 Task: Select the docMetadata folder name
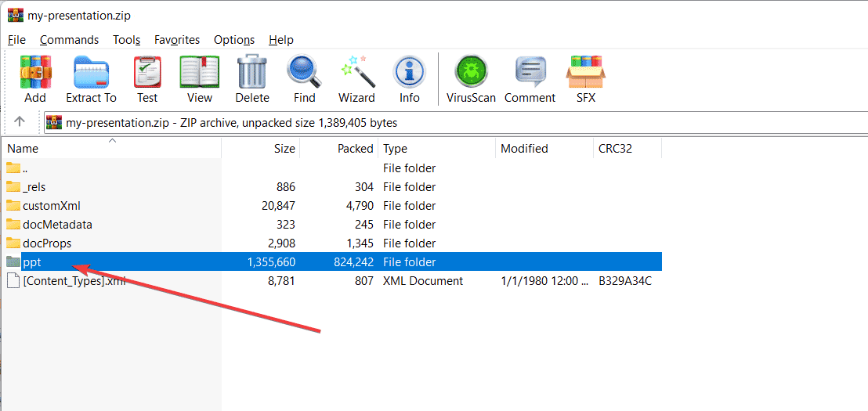[x=57, y=225]
